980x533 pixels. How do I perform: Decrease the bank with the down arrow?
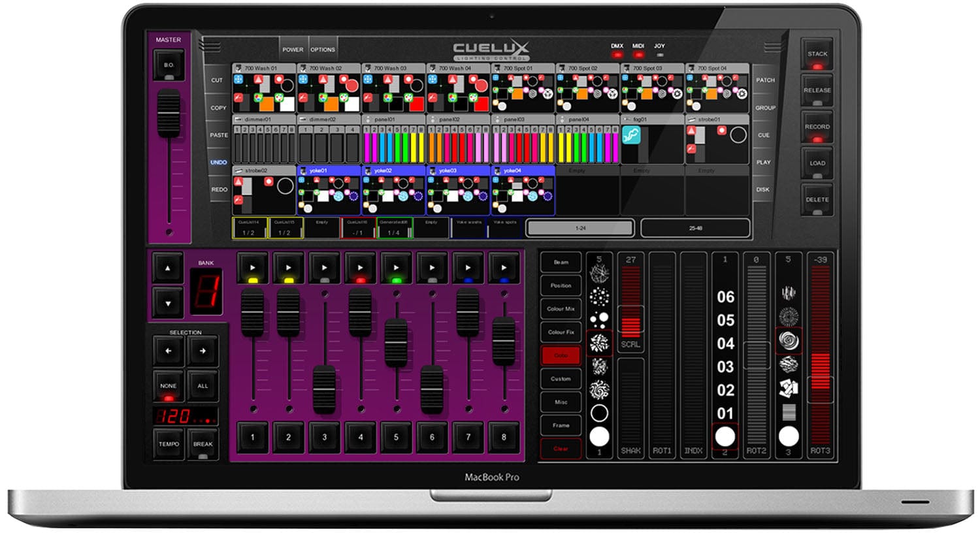(168, 303)
